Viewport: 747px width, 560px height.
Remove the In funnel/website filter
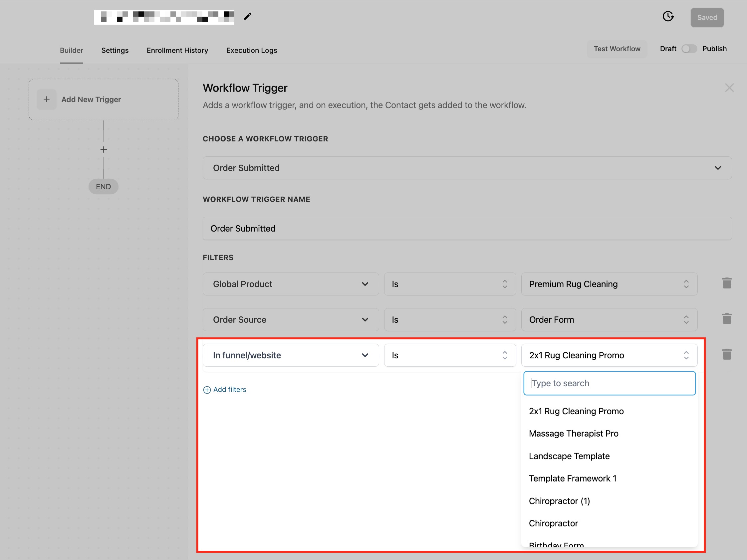tap(726, 354)
